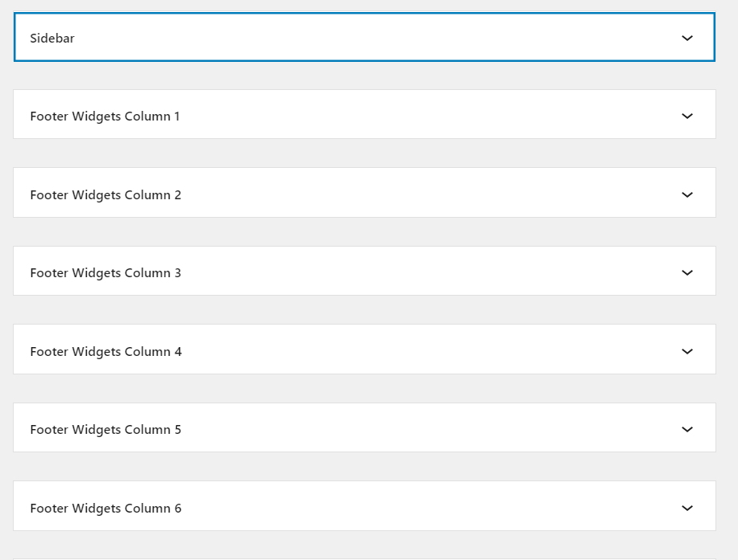The width and height of the screenshot is (738, 560).
Task: Open the Footer Widgets Column 2 label
Action: point(105,194)
